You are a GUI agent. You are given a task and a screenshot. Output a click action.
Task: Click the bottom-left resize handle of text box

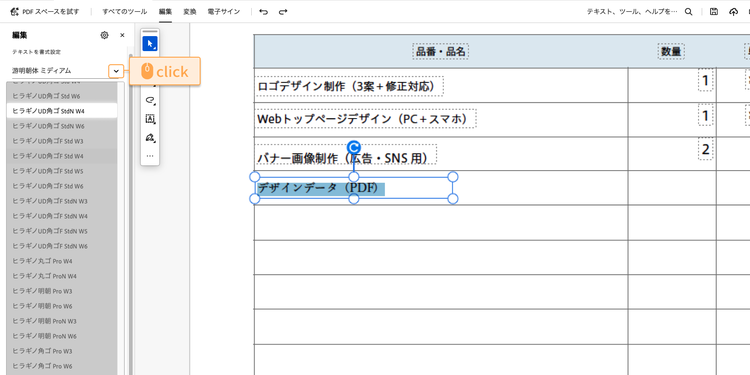(255, 199)
